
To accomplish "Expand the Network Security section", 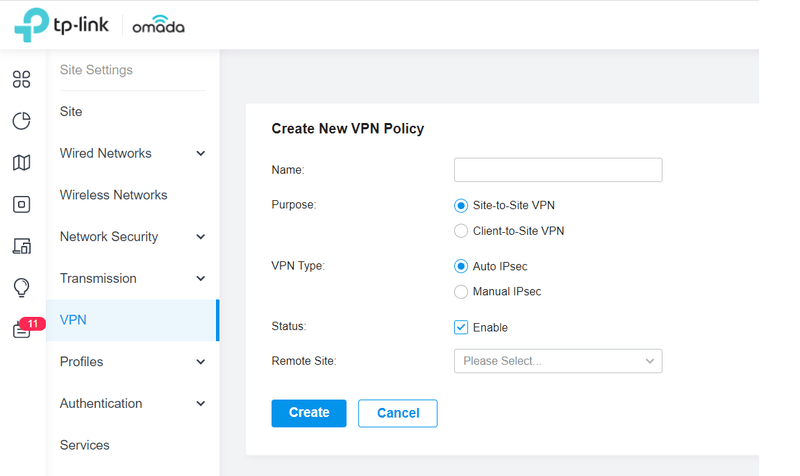I will [132, 237].
